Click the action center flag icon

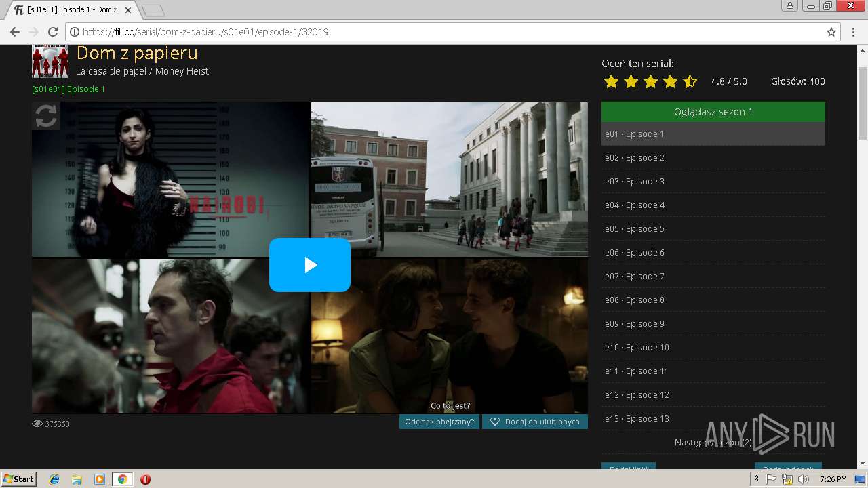pyautogui.click(x=772, y=479)
